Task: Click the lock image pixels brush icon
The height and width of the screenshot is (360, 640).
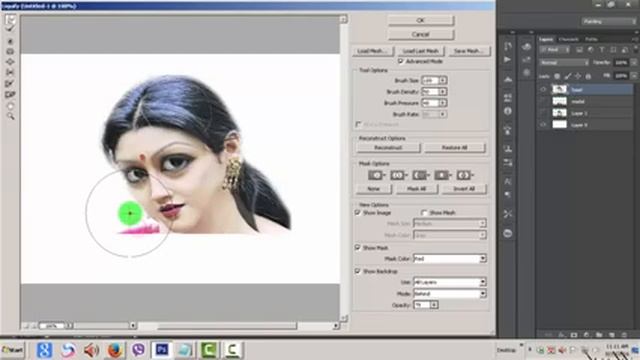Action: coord(568,76)
